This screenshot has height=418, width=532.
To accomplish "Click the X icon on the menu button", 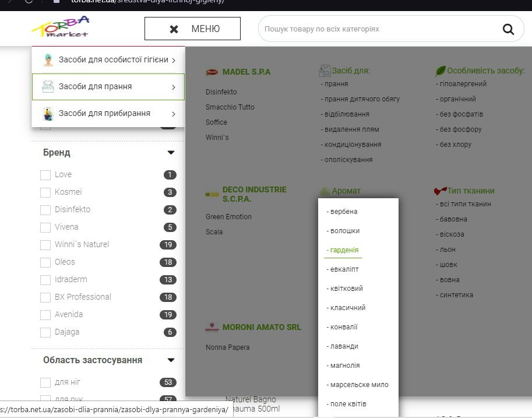I will [174, 29].
